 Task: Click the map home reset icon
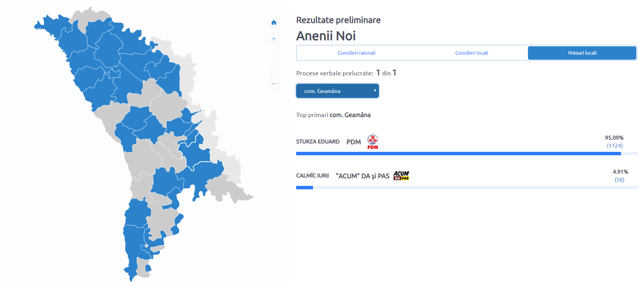[274, 23]
